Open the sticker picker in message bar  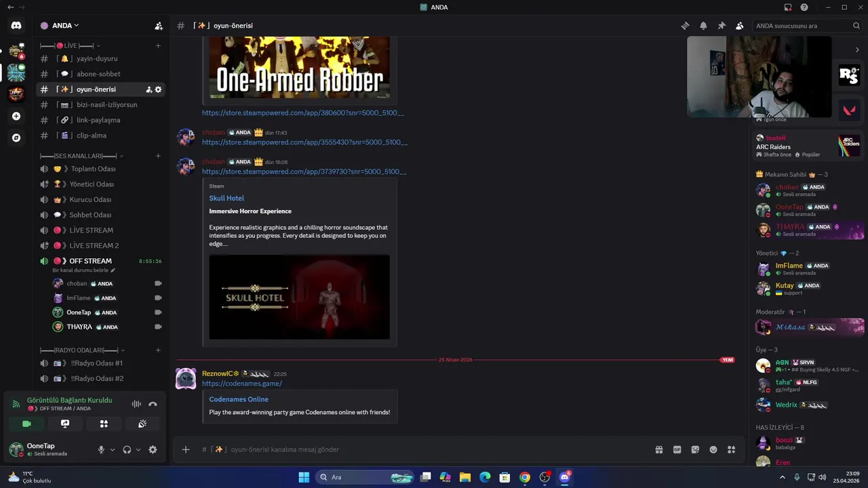(695, 449)
